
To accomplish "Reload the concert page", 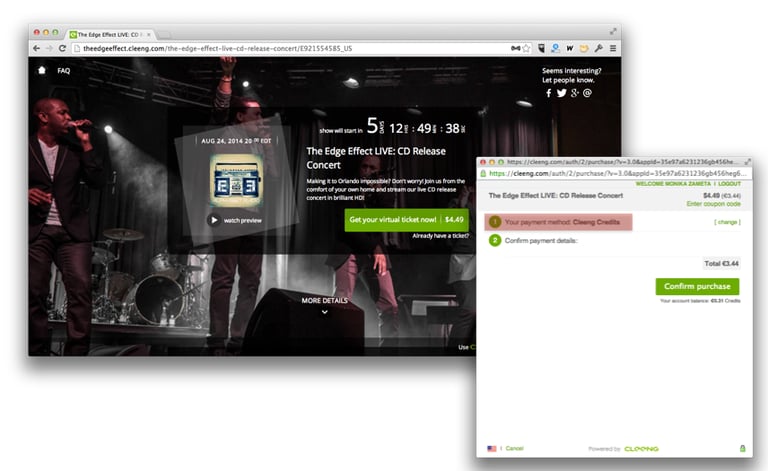I will click(62, 48).
